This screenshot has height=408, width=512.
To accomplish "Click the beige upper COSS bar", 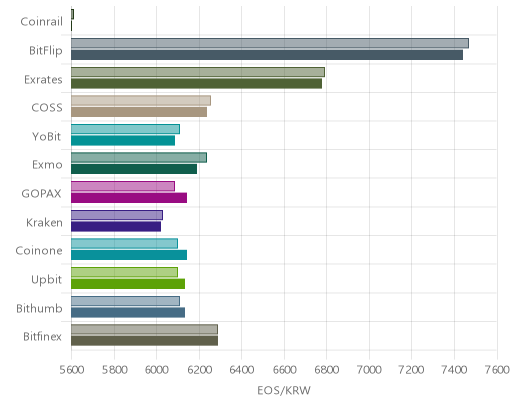I will point(141,101).
